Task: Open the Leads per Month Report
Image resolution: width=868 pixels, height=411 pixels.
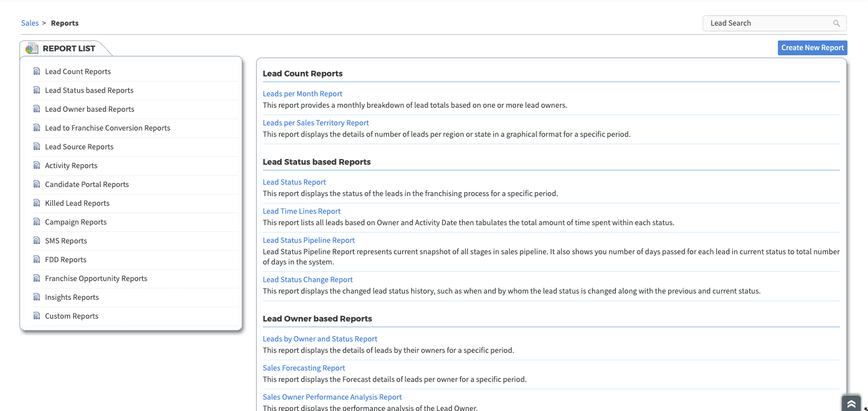Action: click(302, 93)
